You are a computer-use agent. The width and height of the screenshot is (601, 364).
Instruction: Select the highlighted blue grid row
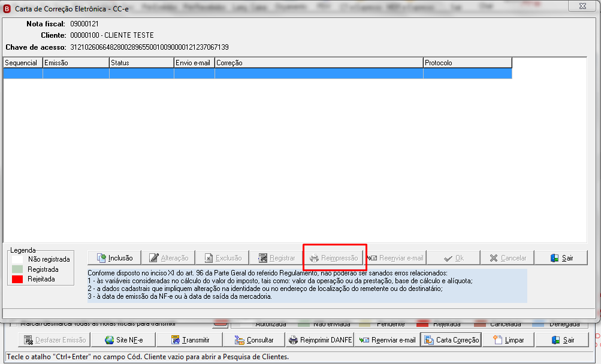coord(258,73)
